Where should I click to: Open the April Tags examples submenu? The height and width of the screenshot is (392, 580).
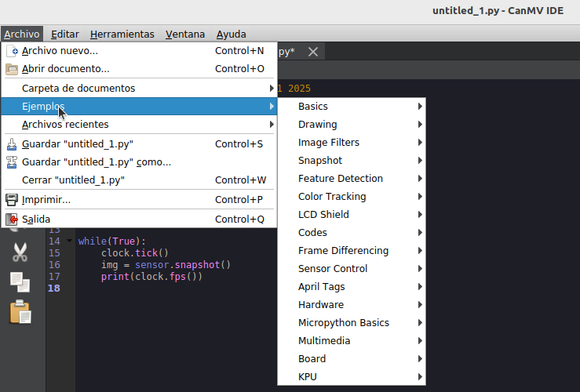point(352,287)
